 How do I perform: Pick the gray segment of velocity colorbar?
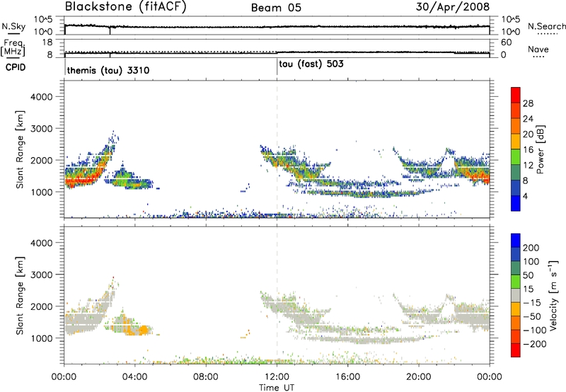click(516, 295)
